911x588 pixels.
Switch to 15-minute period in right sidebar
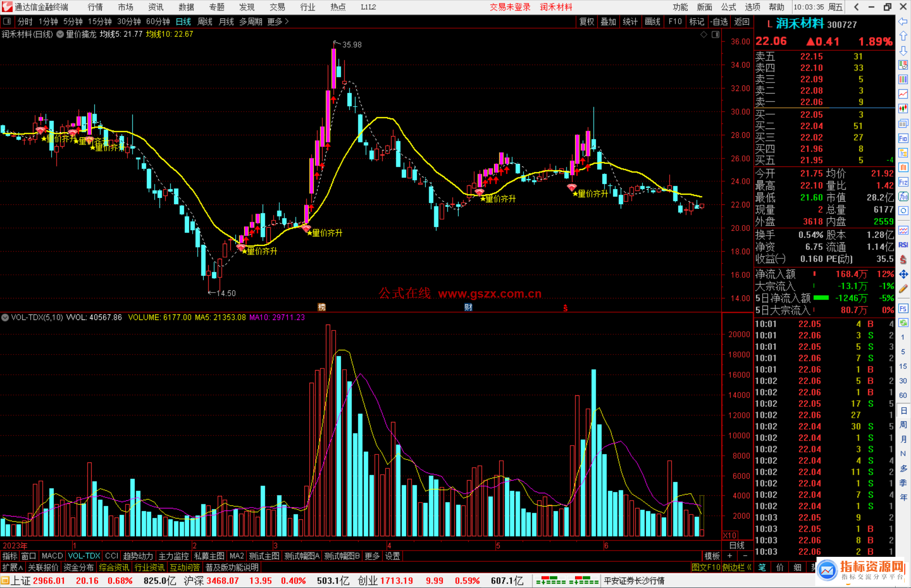tap(903, 366)
